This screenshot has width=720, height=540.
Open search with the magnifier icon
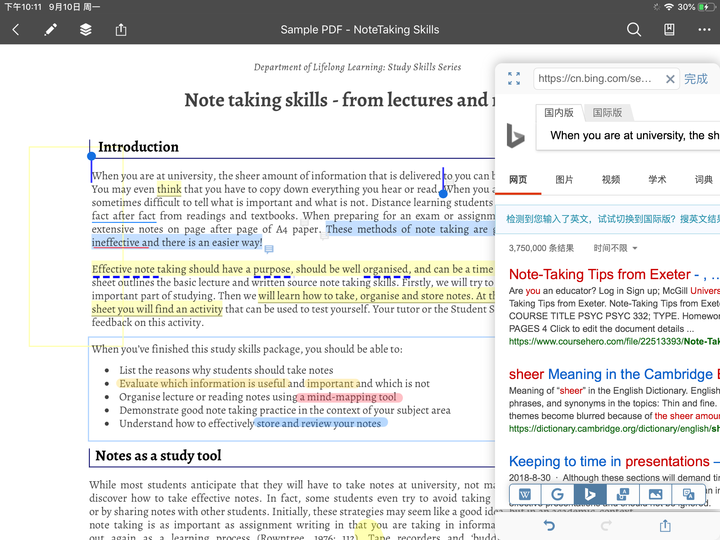pos(634,30)
